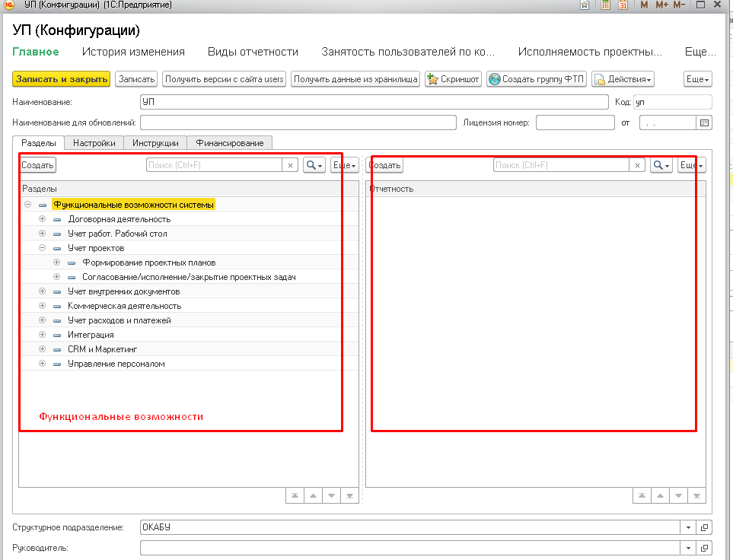Viewport: 733px width, 560px height.
Task: Open the calendar icon in title bar
Action: click(x=623, y=5)
